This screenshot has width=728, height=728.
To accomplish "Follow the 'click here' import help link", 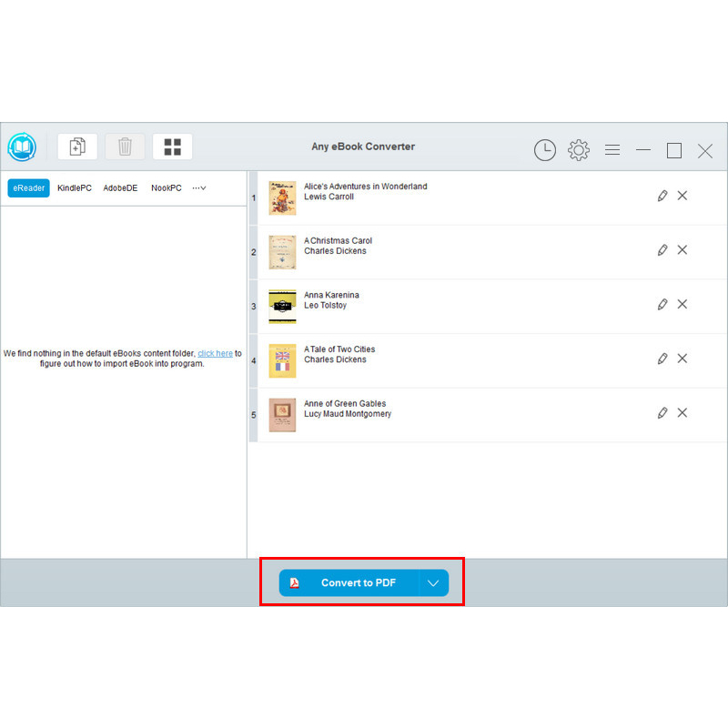I will point(215,353).
